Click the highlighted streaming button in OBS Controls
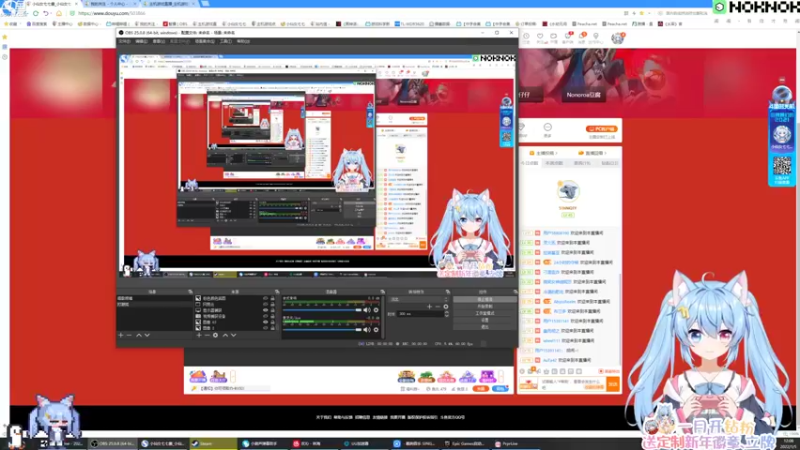This screenshot has width=800, height=450. click(x=485, y=299)
